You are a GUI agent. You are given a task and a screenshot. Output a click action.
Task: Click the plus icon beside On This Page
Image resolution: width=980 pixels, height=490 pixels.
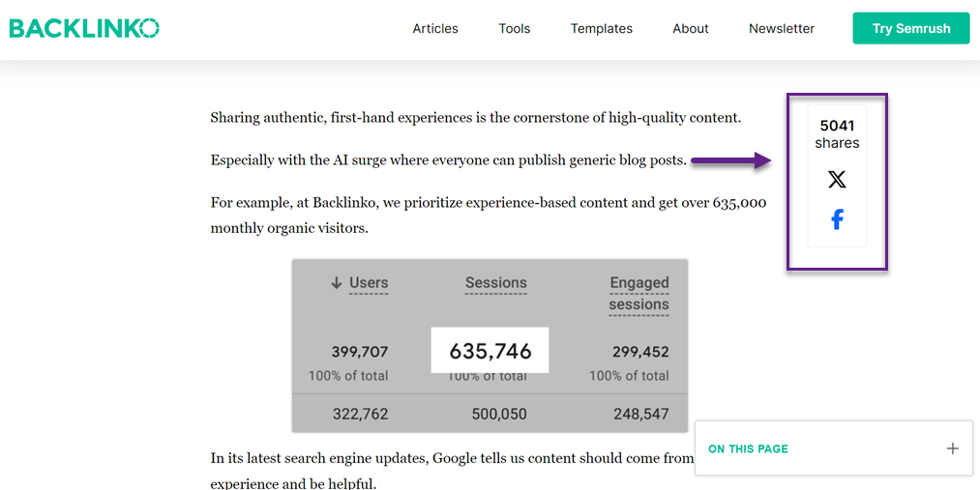tap(952, 448)
